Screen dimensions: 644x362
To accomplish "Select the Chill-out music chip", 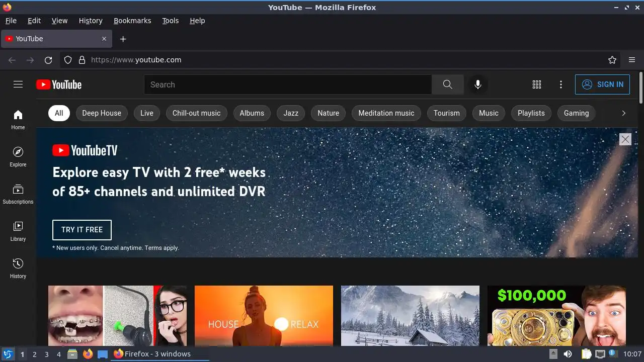I will tap(197, 113).
